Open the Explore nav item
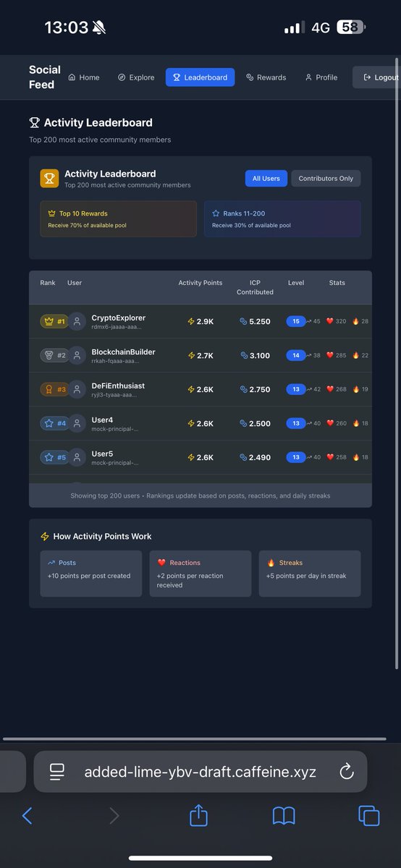The width and height of the screenshot is (401, 868). pyautogui.click(x=136, y=77)
